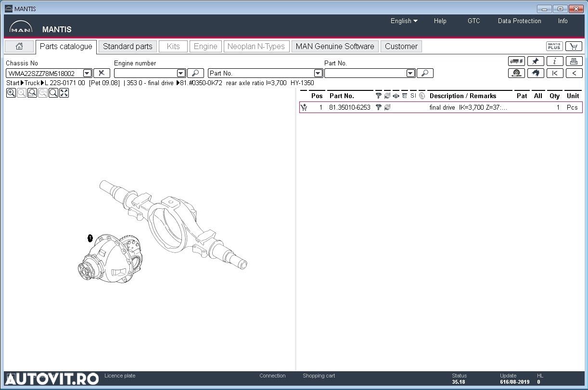Image resolution: width=588 pixels, height=390 pixels.
Task: Click the Chassis No input field
Action: (x=44, y=73)
